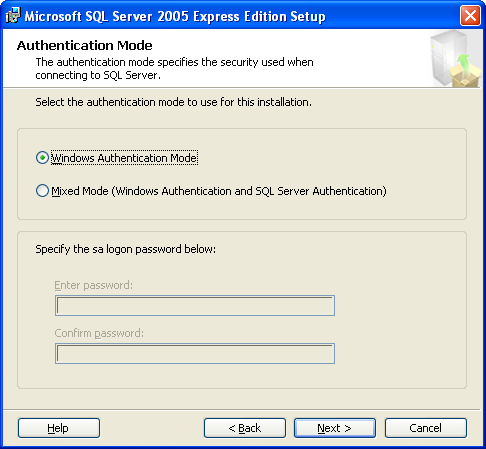Click the Windows Authentication Mode label text
The height and width of the screenshot is (449, 486).
tap(124, 158)
